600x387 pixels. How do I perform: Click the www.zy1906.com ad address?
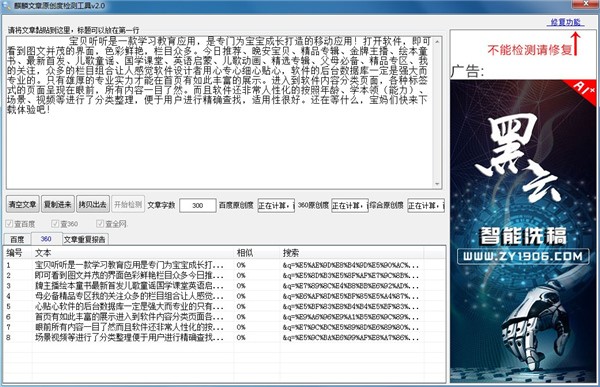tap(523, 256)
